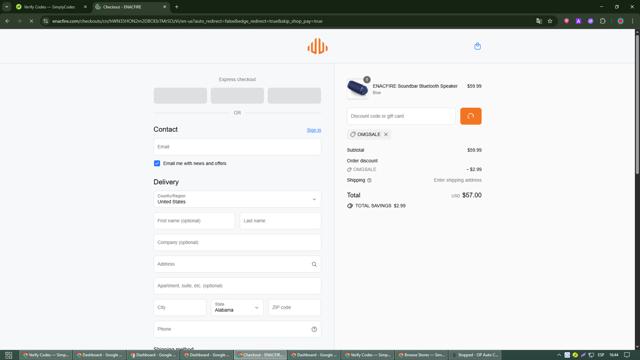Show hidden system tray icons

[559, 355]
